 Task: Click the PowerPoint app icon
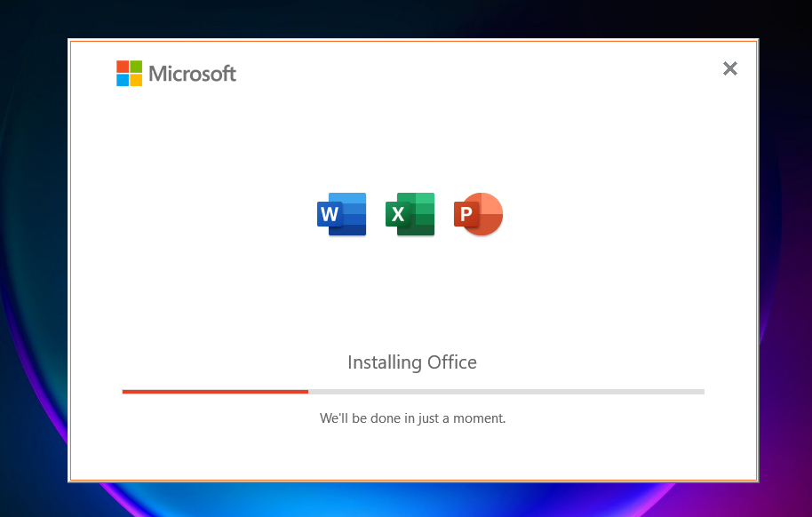[x=479, y=214]
